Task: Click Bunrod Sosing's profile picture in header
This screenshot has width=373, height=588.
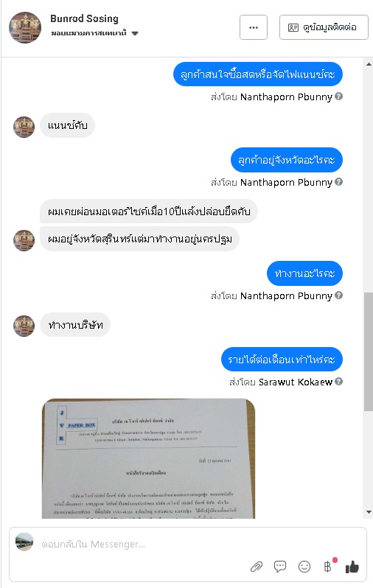Action: (25, 27)
